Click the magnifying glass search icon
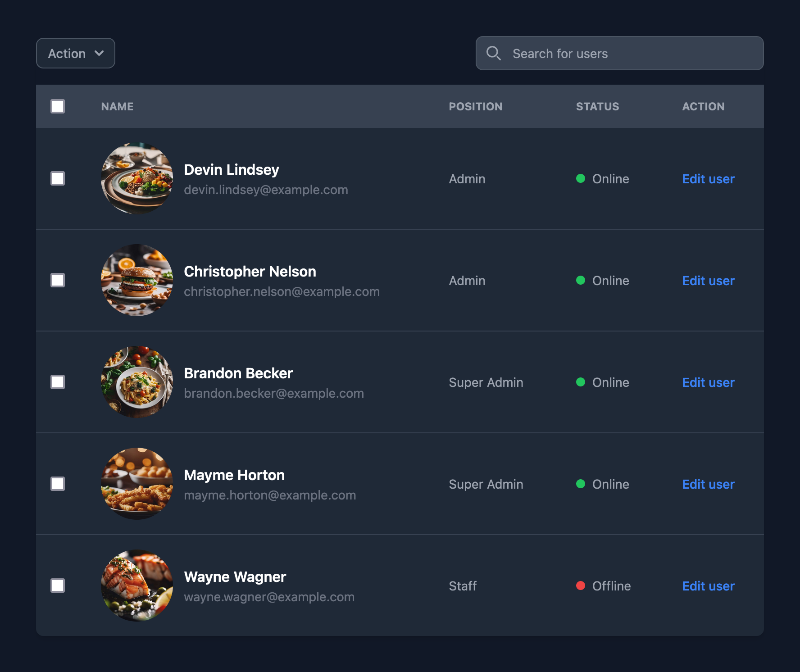The image size is (800, 672). click(x=494, y=53)
